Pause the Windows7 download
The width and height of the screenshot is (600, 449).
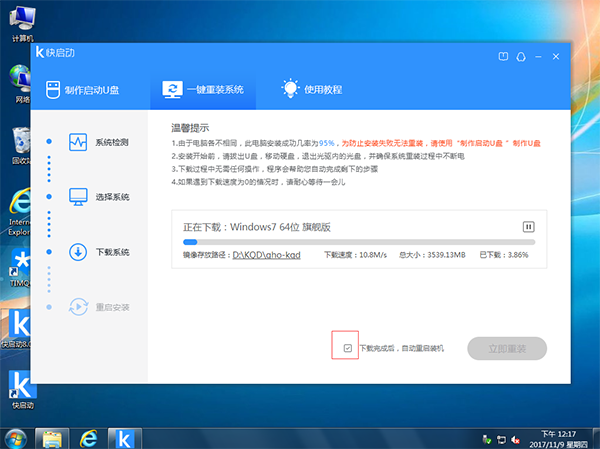click(529, 227)
